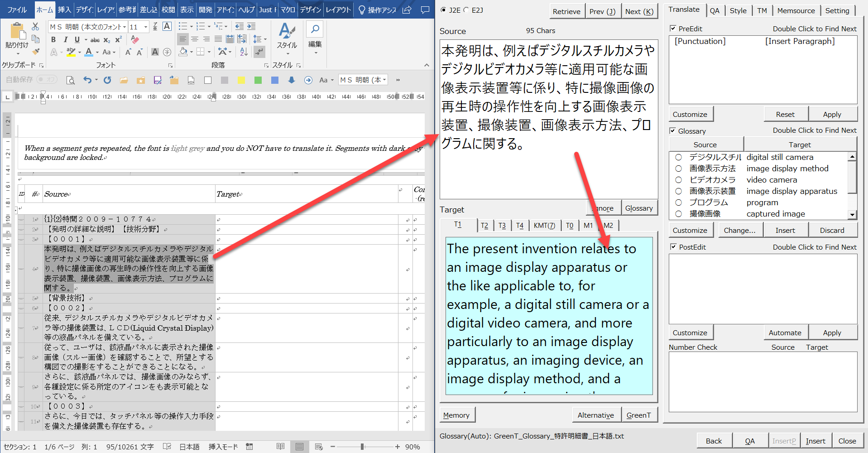This screenshot has height=453, width=868.
Task: Click the yellow color square in toolbar
Action: (x=241, y=80)
